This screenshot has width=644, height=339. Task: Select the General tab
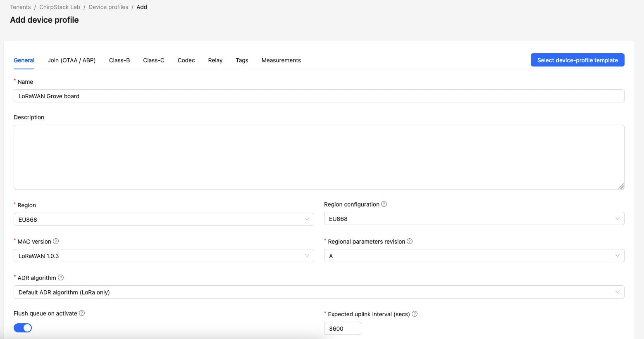point(24,60)
